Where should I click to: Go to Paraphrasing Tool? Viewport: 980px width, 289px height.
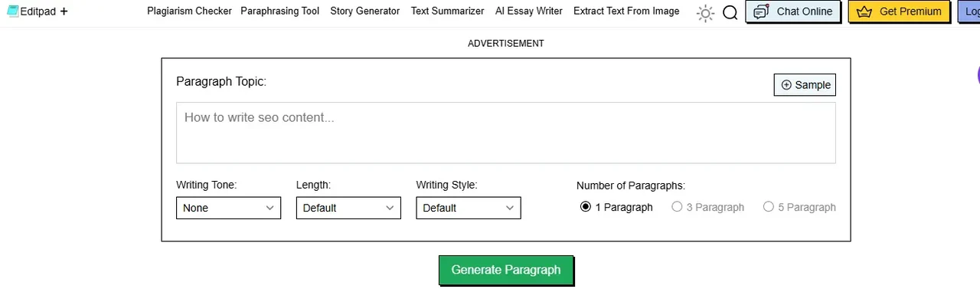coord(280,11)
